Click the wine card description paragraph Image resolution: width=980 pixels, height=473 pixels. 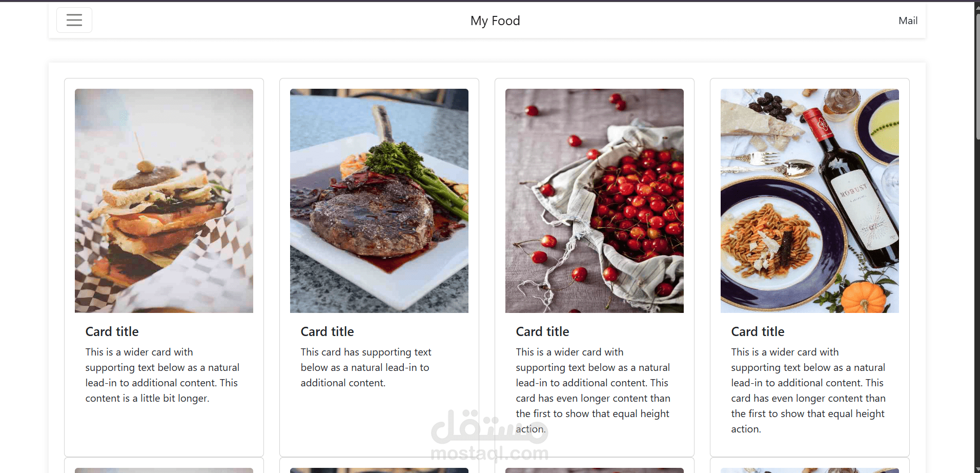pyautogui.click(x=809, y=390)
